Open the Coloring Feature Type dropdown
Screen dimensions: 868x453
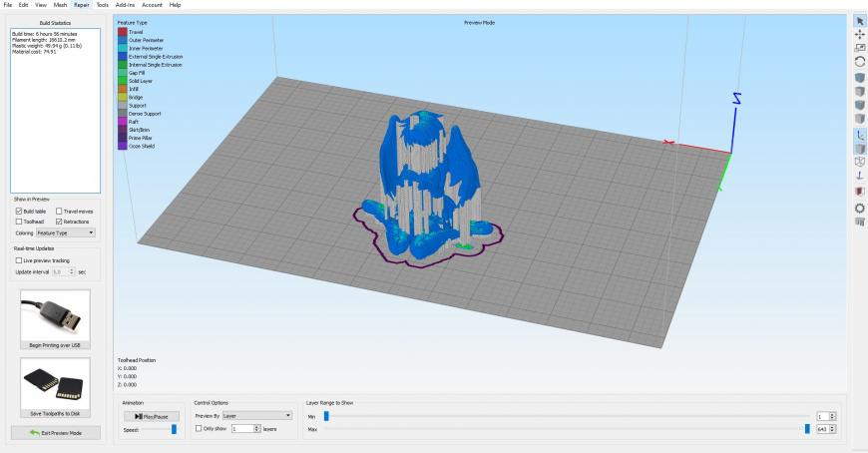[66, 233]
